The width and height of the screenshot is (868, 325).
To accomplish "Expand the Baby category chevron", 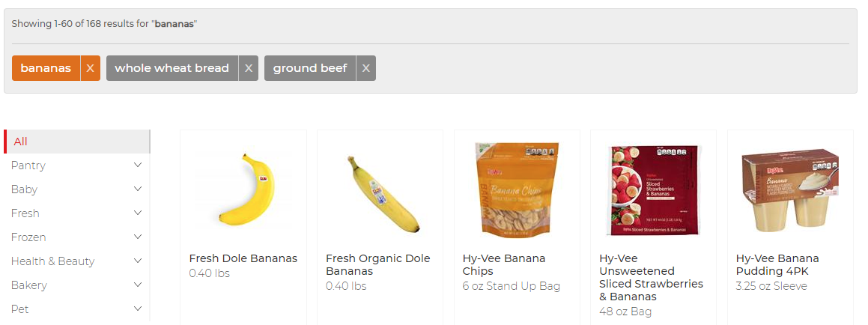I will 138,189.
